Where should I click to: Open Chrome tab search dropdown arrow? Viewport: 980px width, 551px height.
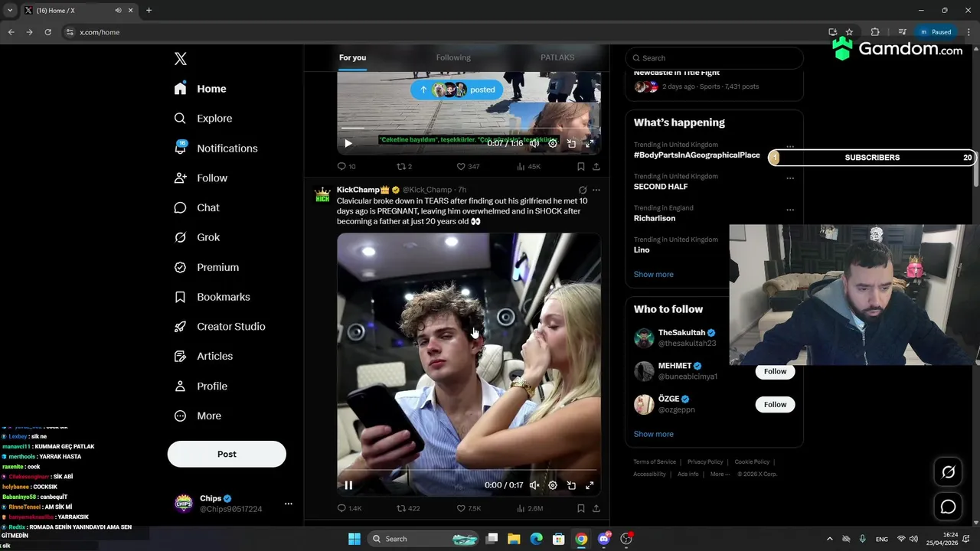coord(10,10)
